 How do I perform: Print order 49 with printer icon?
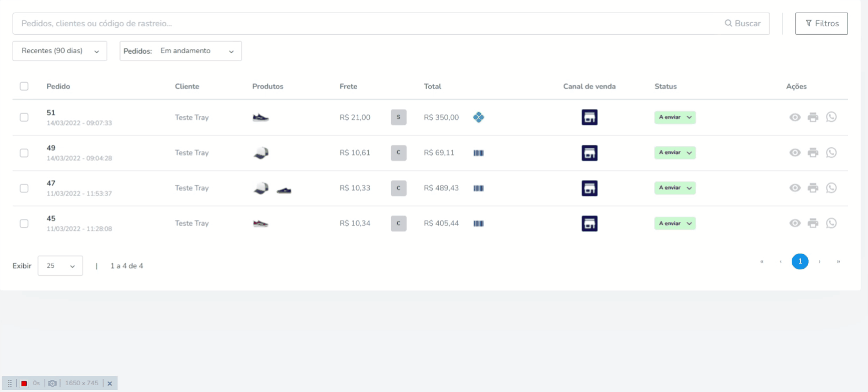coord(813,153)
